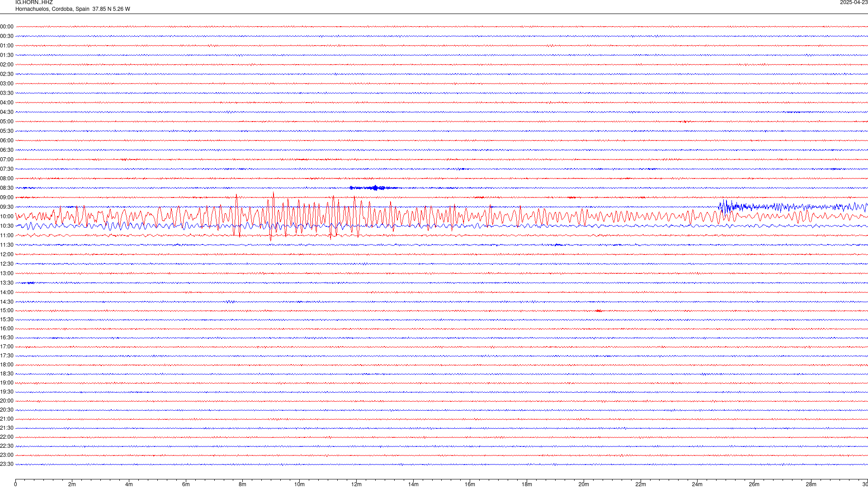Select the 01:00 time row label
The image size is (868, 488).
(7, 46)
